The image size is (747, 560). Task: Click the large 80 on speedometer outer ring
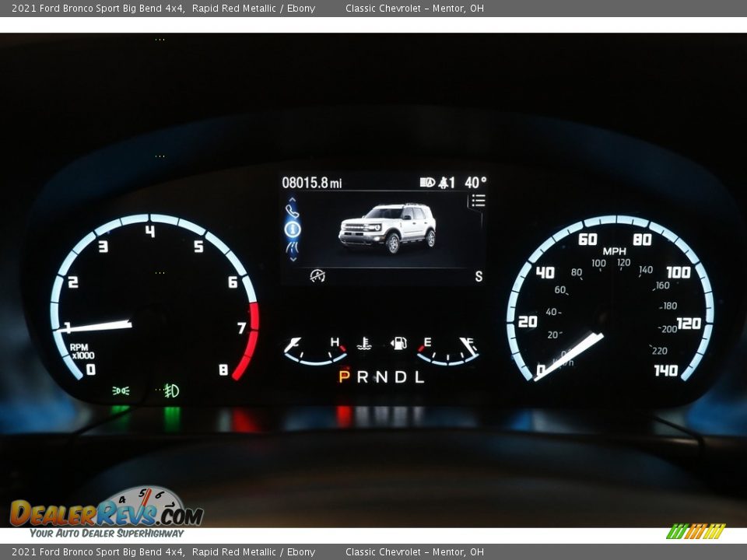pos(642,239)
